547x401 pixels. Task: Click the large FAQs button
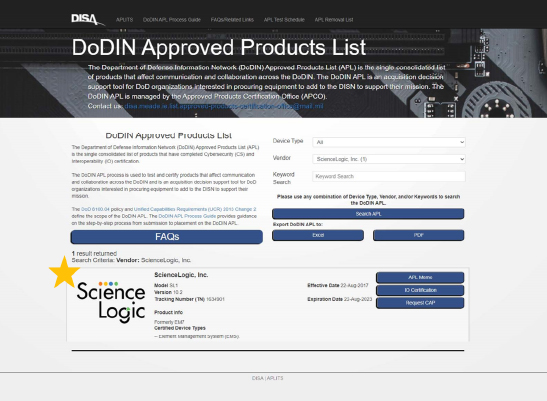167,237
